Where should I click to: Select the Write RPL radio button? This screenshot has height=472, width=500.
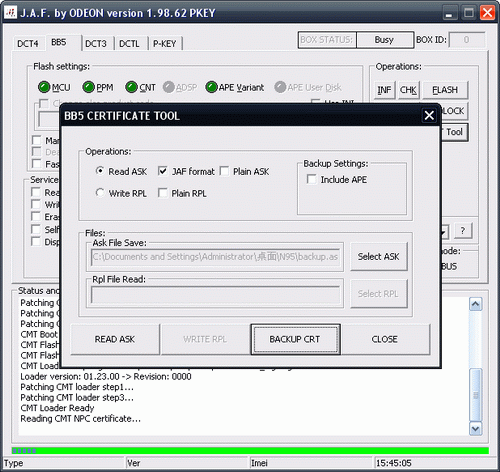coord(100,193)
